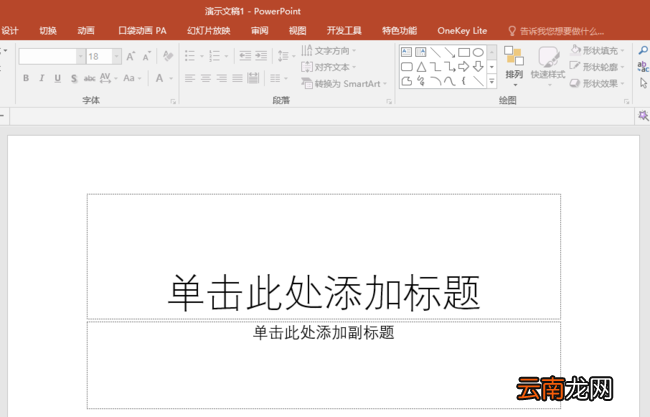Open the 设计 ribbon tab
The height and width of the screenshot is (417, 650).
[x=10, y=31]
